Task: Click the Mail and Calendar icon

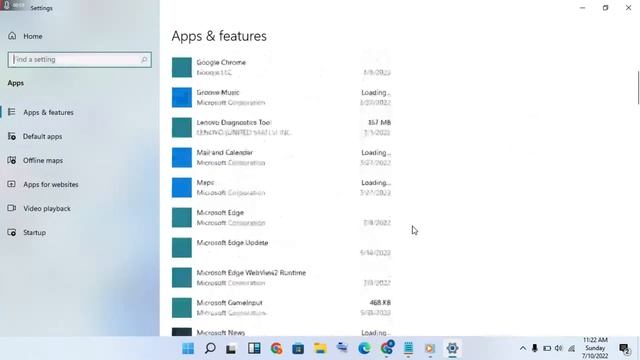Action: pos(182,158)
